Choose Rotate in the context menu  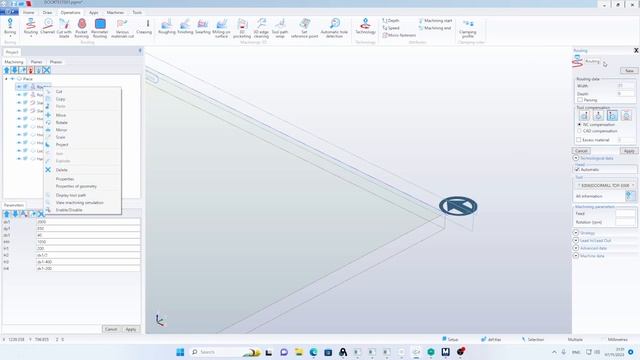coord(62,122)
